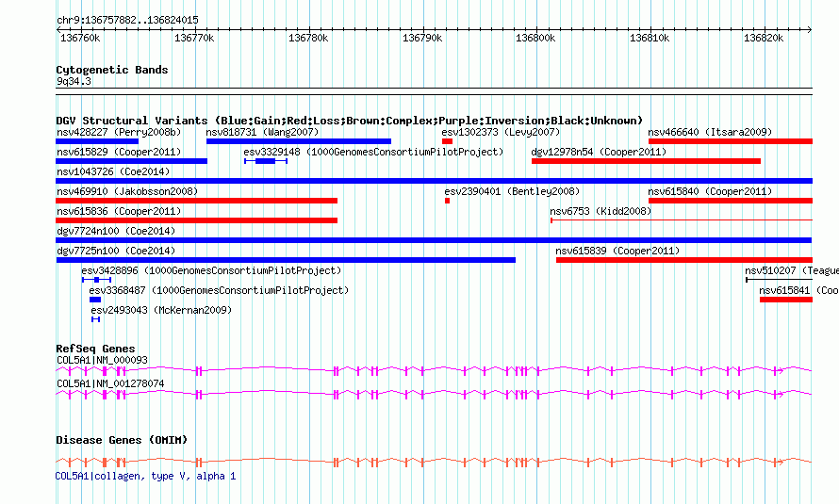Screen dimensions: 839x504
Task: Click the 136780k ruler tick label
Action: (x=308, y=38)
